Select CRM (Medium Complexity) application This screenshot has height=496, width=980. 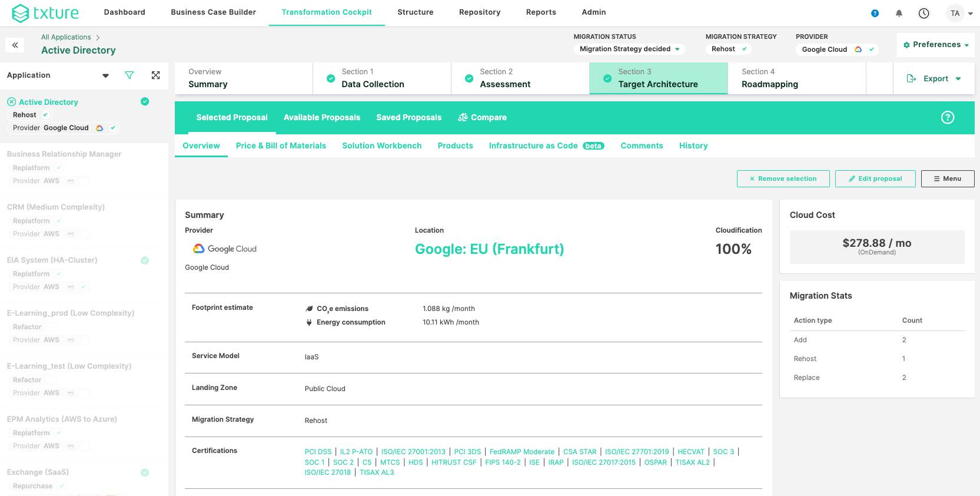(56, 207)
